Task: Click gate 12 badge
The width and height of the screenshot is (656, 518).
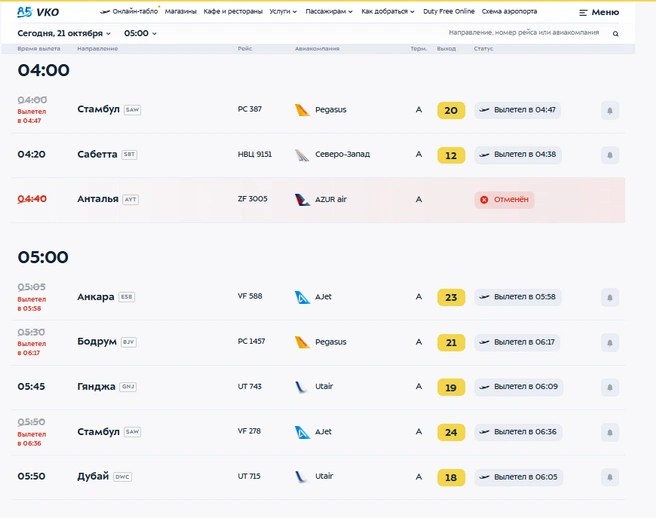Action: [451, 155]
